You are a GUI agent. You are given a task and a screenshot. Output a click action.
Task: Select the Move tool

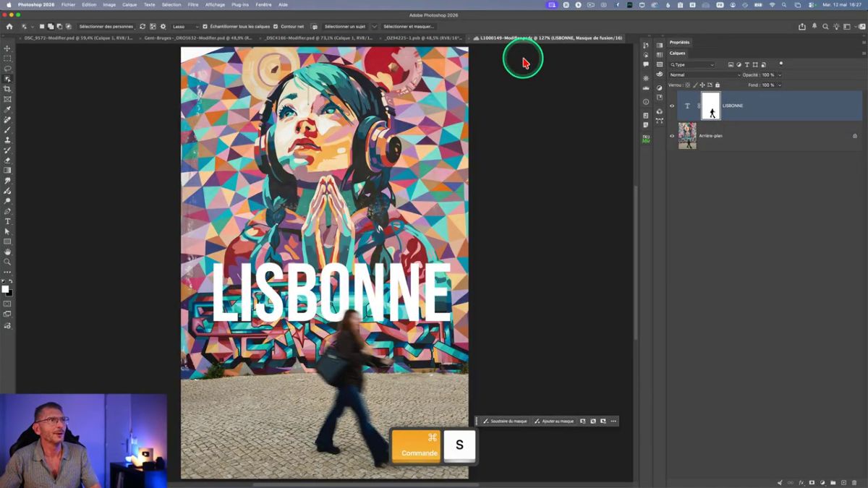coord(7,48)
